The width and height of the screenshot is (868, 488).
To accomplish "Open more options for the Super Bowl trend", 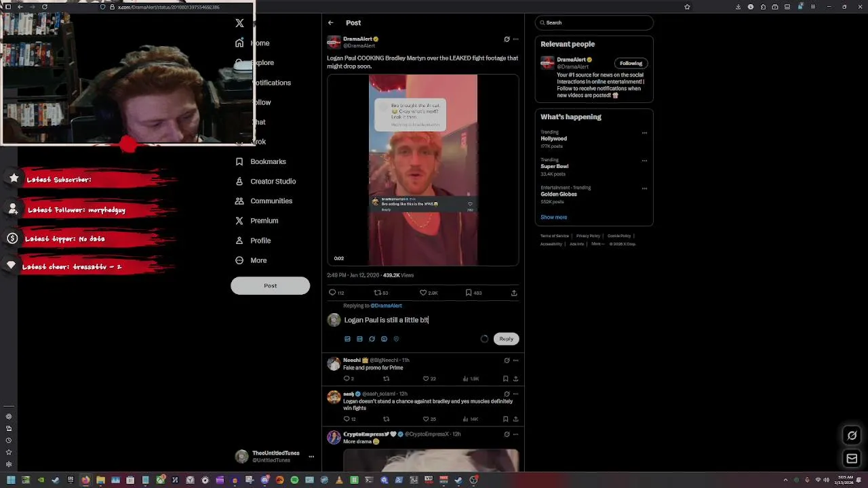I will pos(644,161).
